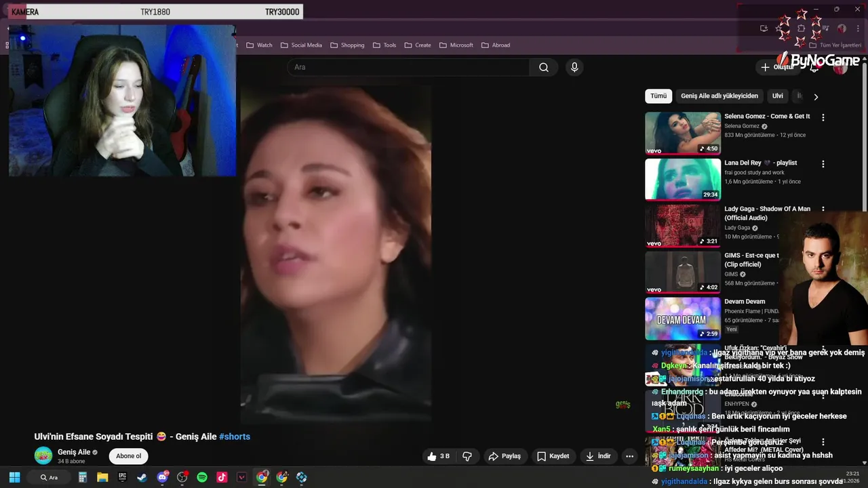Open the Devam Devam video thumbnail
Screen dimensions: 868x488
(683, 319)
